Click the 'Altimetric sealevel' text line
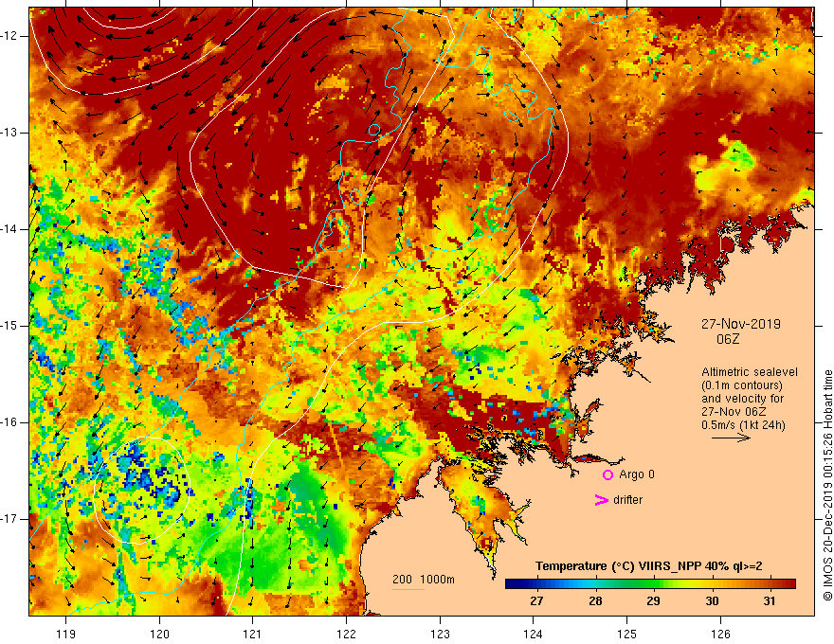Viewport: 834px width, 644px height. click(750, 372)
